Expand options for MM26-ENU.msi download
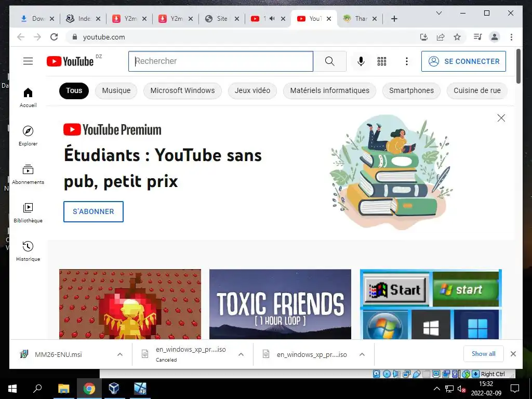The width and height of the screenshot is (532, 399). click(x=120, y=354)
